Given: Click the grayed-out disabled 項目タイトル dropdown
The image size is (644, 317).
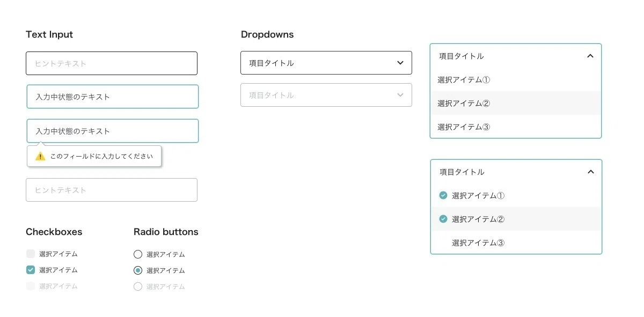Looking at the screenshot, I should pos(326,95).
